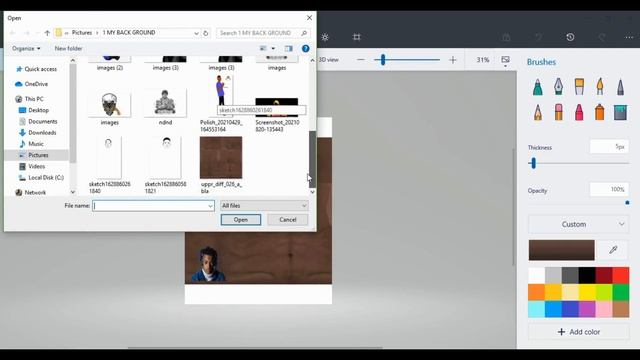Open the more options ellipsis menu

(x=629, y=37)
